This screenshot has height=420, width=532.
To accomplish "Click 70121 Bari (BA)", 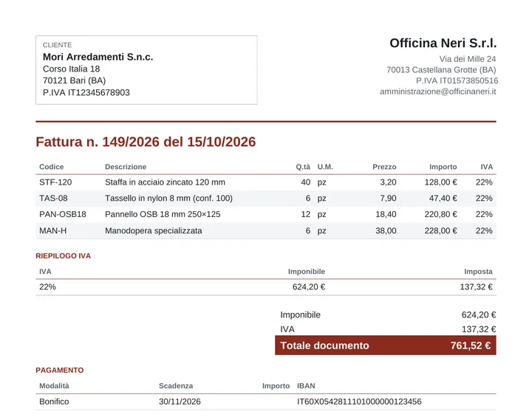I will point(75,80).
